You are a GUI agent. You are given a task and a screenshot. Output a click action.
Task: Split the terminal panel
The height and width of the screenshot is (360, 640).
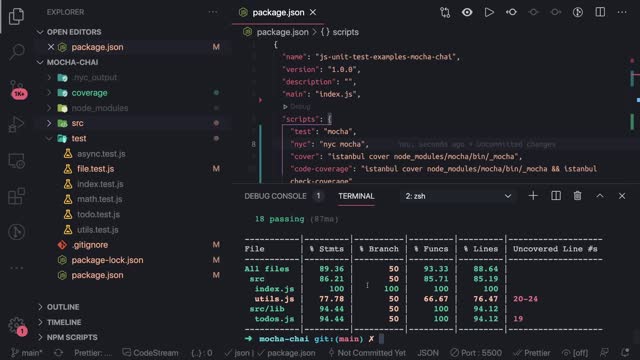(x=556, y=196)
